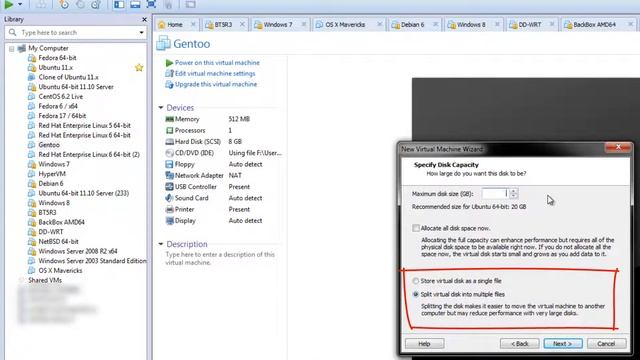Viewport: 640px width, 360px height.
Task: Click the Sound Card device icon
Action: click(x=169, y=198)
